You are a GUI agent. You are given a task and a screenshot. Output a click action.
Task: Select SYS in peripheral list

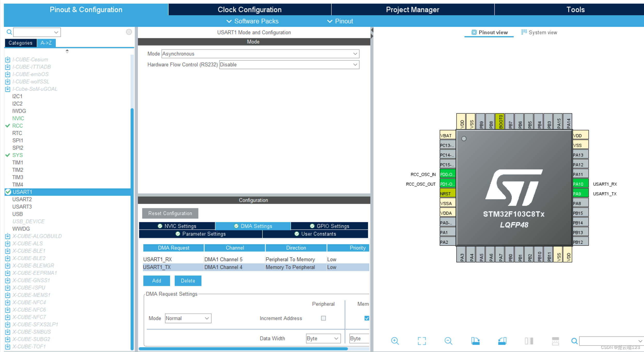(18, 155)
